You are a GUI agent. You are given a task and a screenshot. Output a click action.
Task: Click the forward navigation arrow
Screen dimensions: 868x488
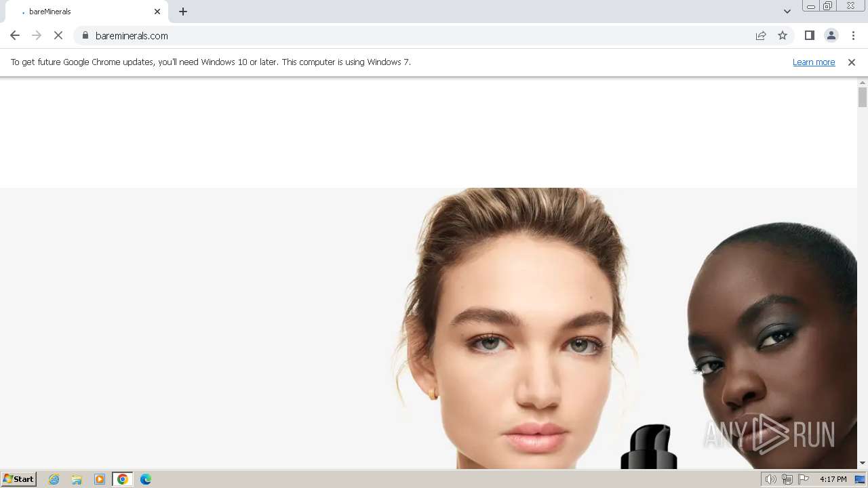(37, 36)
